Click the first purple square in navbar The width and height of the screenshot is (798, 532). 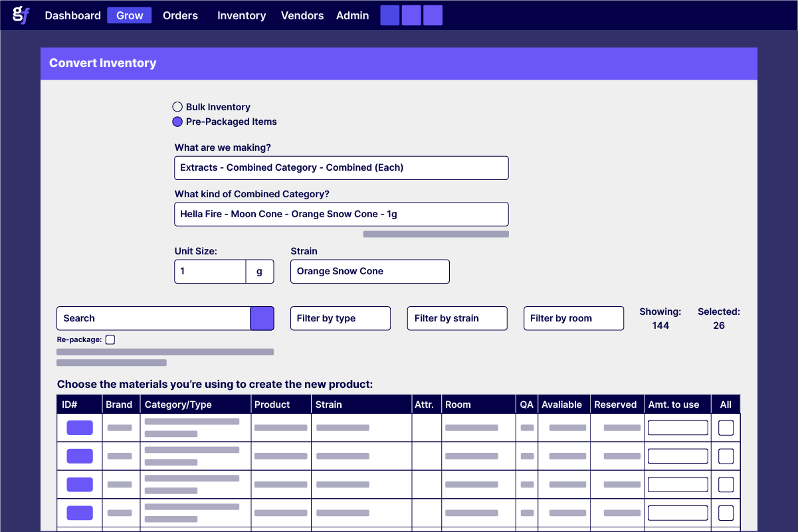[x=389, y=15]
